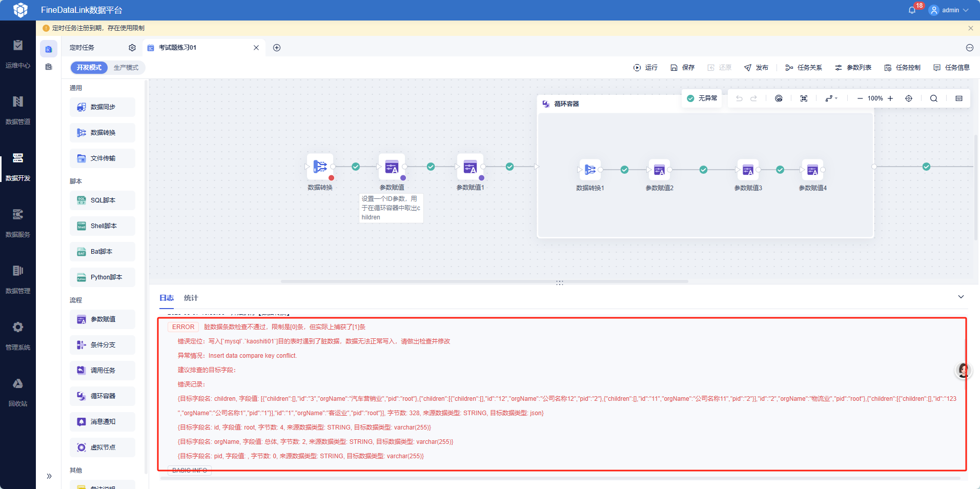Select the 参数赋值3 node on the canvas

tap(748, 170)
